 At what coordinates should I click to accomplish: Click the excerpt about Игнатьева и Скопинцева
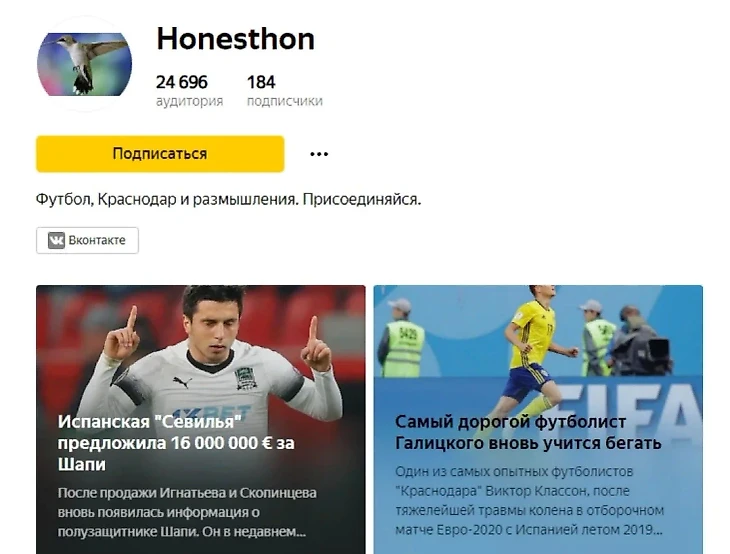187,512
